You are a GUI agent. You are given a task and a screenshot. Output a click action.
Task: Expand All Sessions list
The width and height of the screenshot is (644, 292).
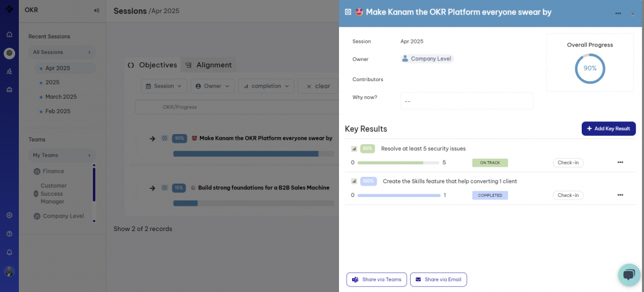[62, 52]
